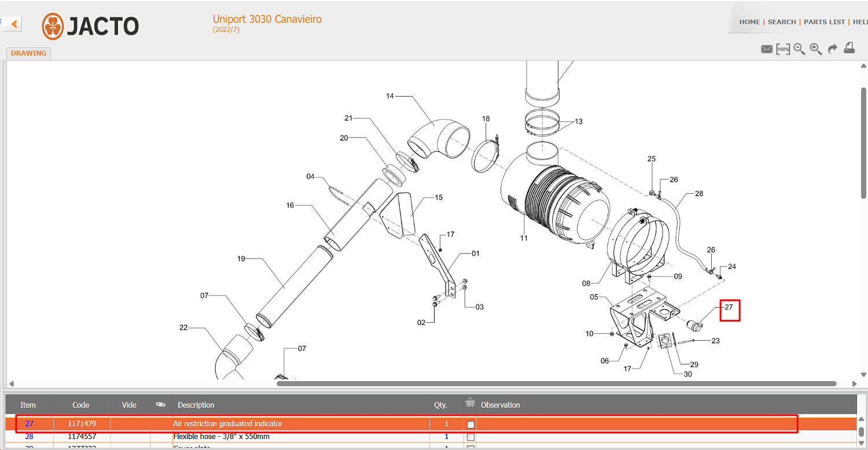Click callout 01 on the drawing
The height and width of the screenshot is (450, 868).
tap(476, 253)
